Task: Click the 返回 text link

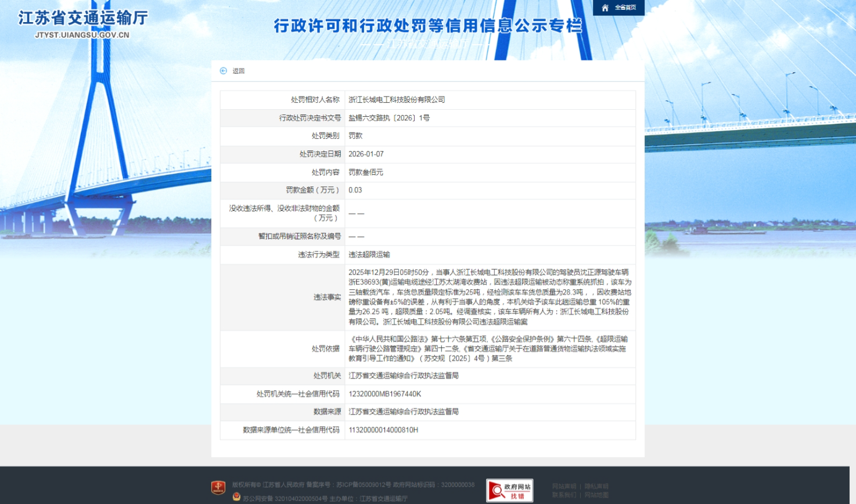Action: point(239,71)
